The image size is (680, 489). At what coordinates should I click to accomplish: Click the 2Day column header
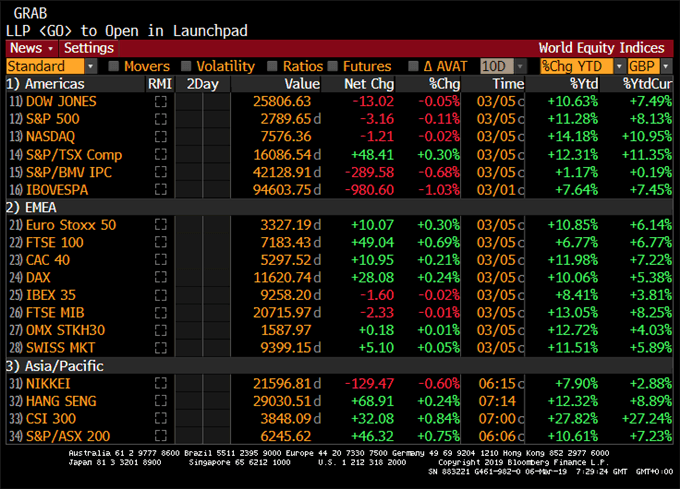click(x=203, y=84)
